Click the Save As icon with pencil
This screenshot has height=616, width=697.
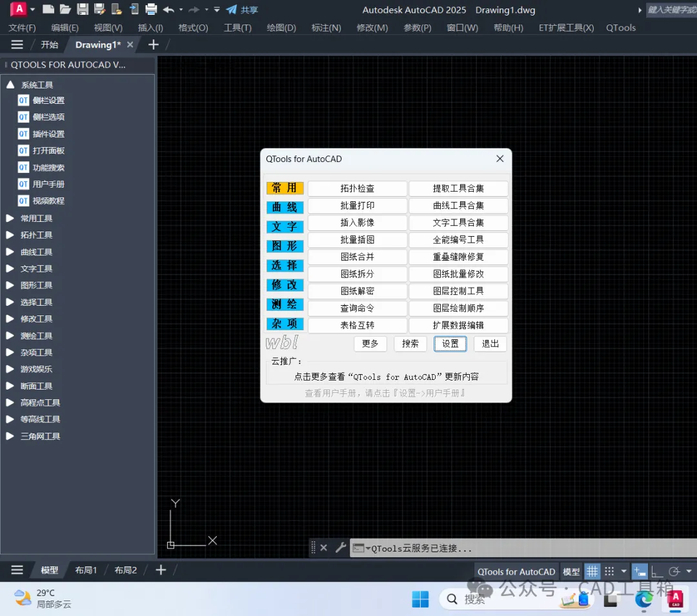(x=99, y=9)
